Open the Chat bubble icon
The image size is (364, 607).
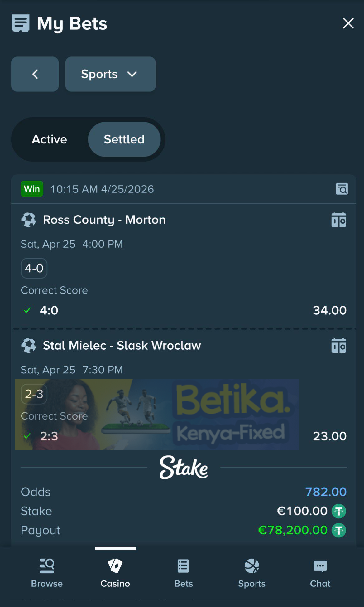(x=320, y=566)
